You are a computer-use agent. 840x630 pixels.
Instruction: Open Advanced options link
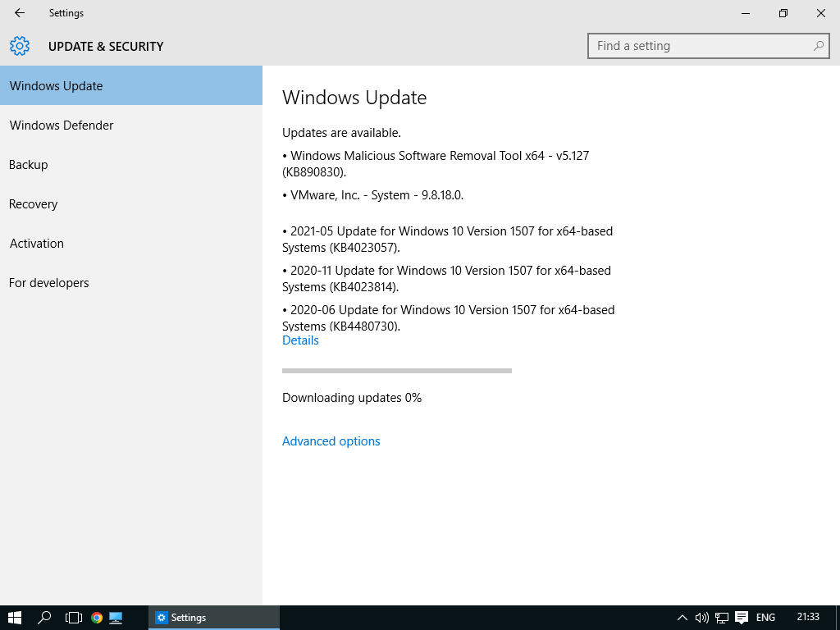[331, 441]
